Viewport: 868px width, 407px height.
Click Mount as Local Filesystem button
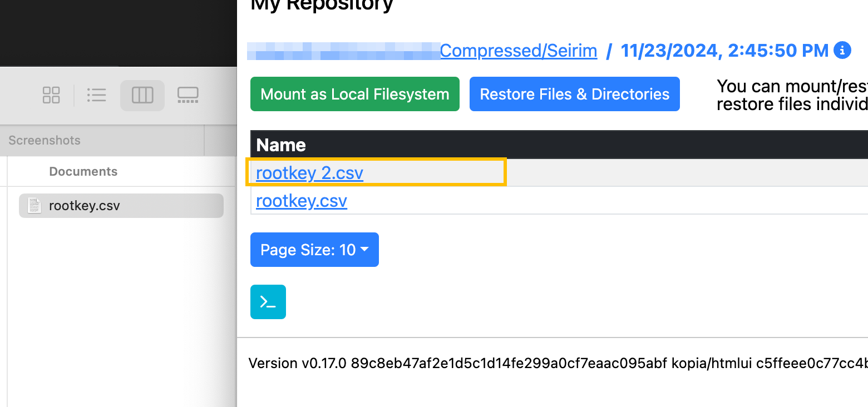coord(355,94)
